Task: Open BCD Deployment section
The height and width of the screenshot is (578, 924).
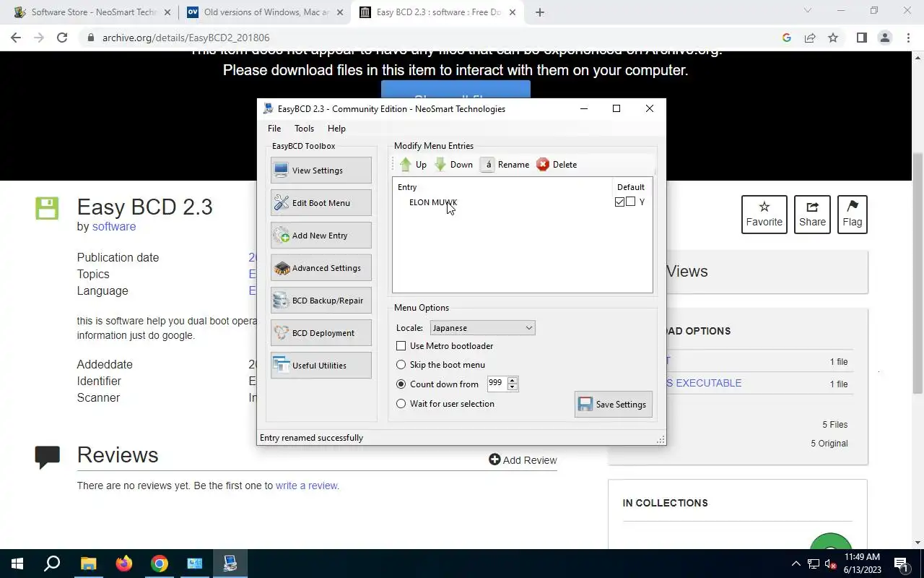Action: point(321,333)
